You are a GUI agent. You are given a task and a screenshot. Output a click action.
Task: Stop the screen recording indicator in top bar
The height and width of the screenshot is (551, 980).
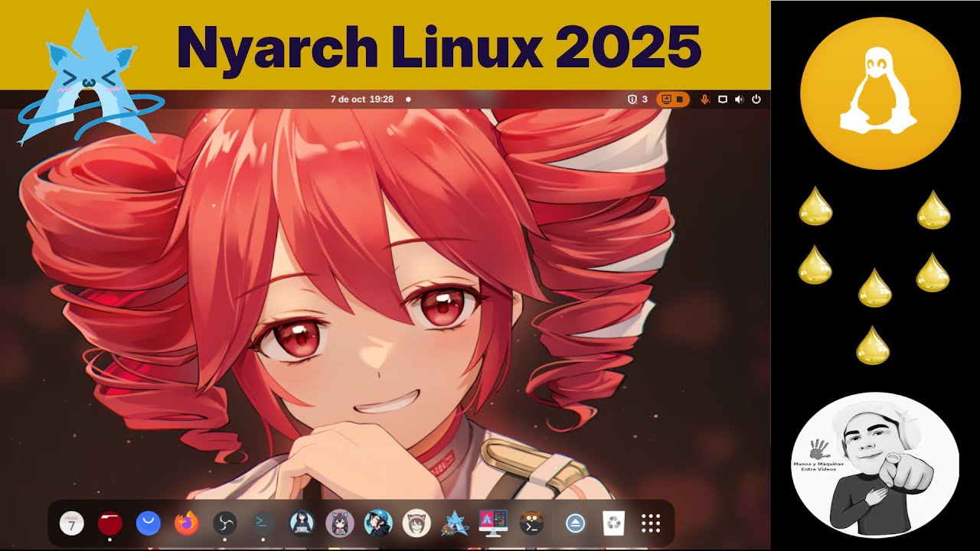[x=673, y=99]
